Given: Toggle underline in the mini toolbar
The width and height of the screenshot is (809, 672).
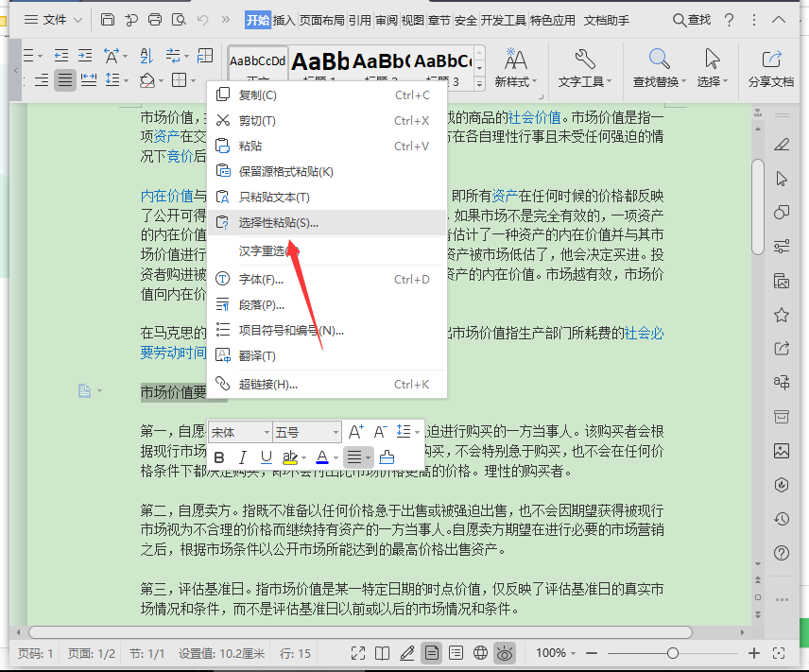Looking at the screenshot, I should coord(267,457).
